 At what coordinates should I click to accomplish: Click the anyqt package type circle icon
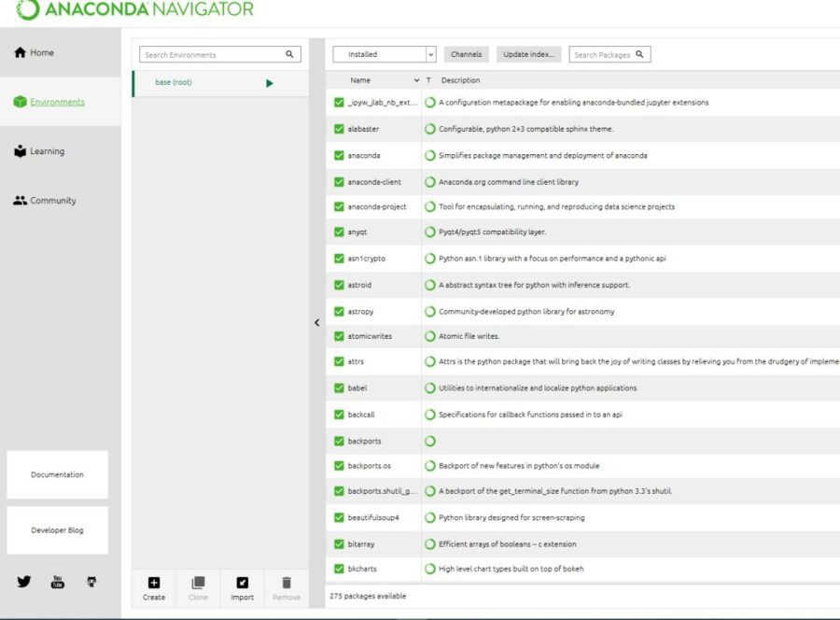(429, 232)
